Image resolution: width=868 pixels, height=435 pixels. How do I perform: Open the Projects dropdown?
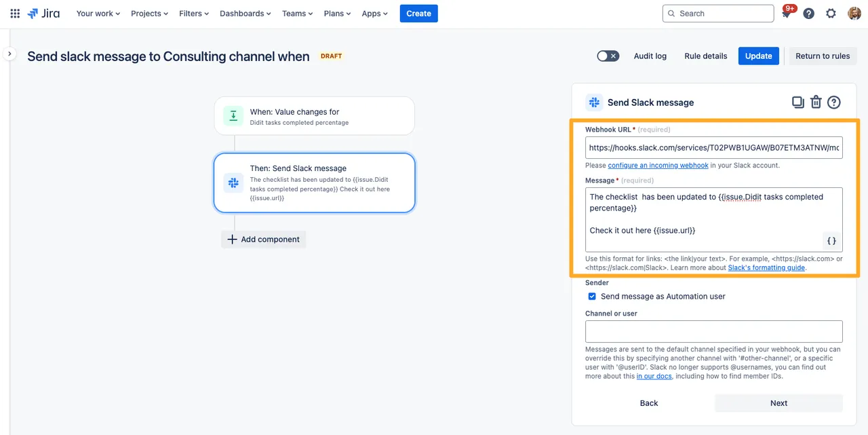[x=151, y=14]
